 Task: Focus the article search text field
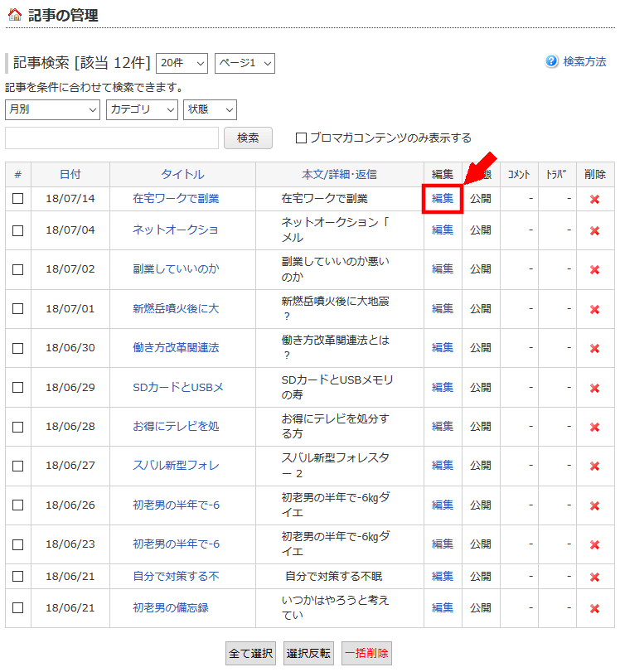[x=112, y=138]
